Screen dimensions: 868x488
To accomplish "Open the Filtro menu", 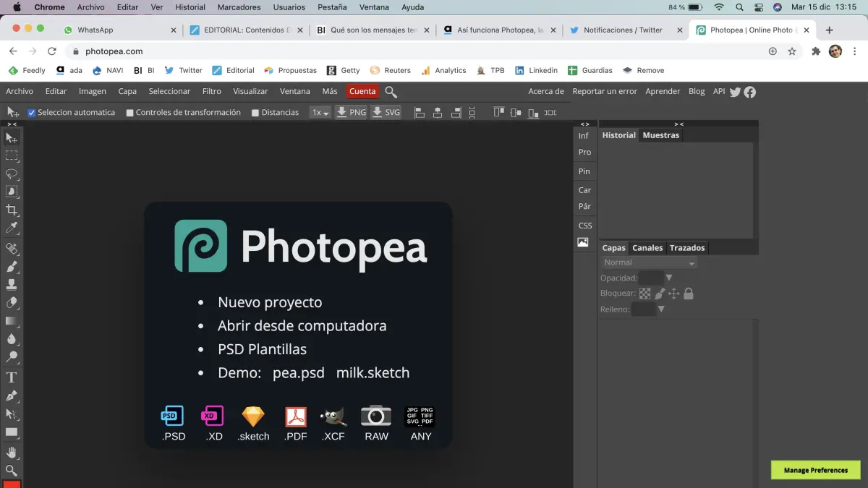I will click(x=211, y=92).
